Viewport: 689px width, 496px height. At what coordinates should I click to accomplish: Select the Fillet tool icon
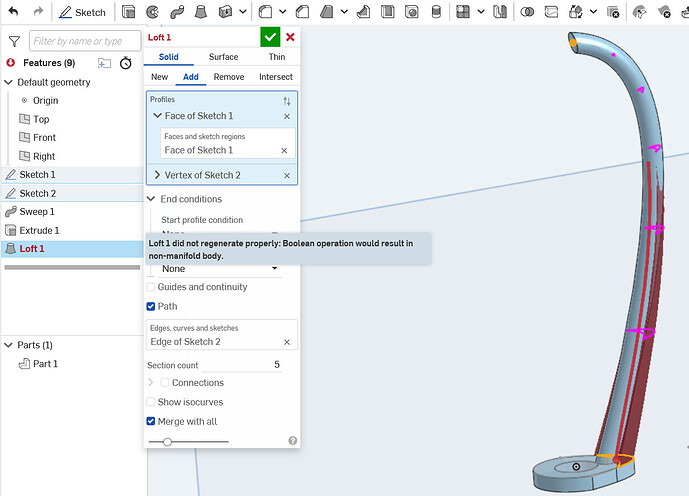tap(265, 12)
